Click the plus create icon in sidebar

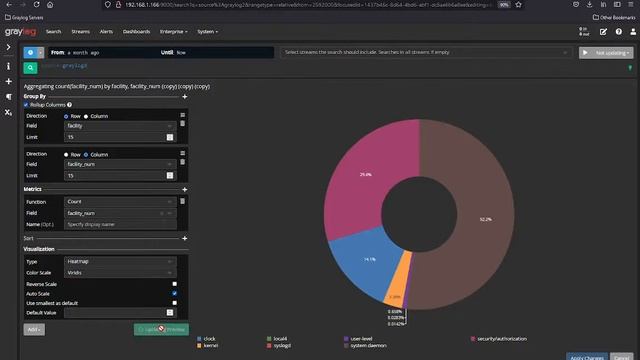(x=8, y=82)
